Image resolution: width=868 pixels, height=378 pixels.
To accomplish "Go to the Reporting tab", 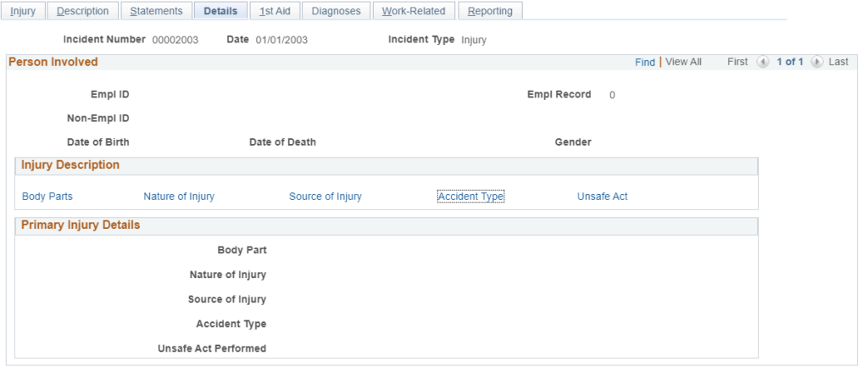I will tap(491, 11).
